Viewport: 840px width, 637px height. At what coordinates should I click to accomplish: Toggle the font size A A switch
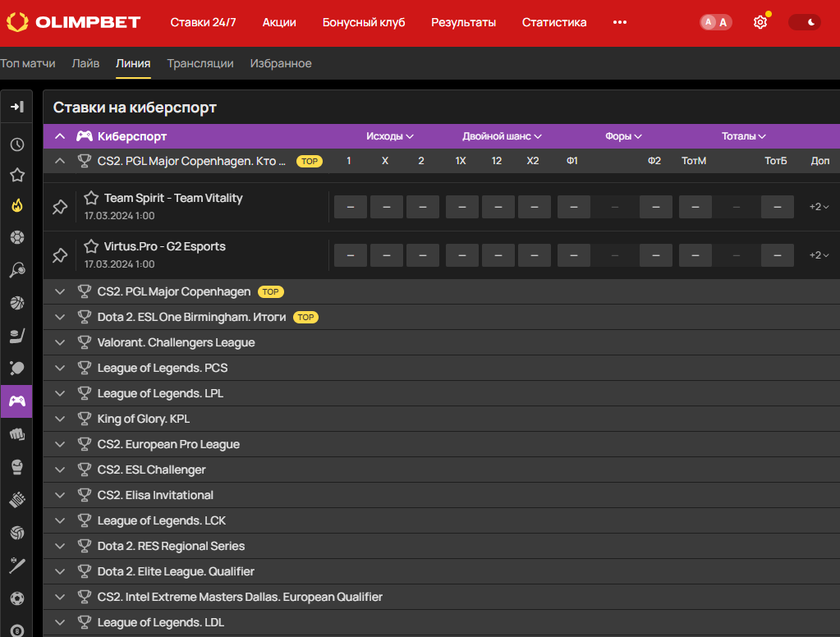716,22
